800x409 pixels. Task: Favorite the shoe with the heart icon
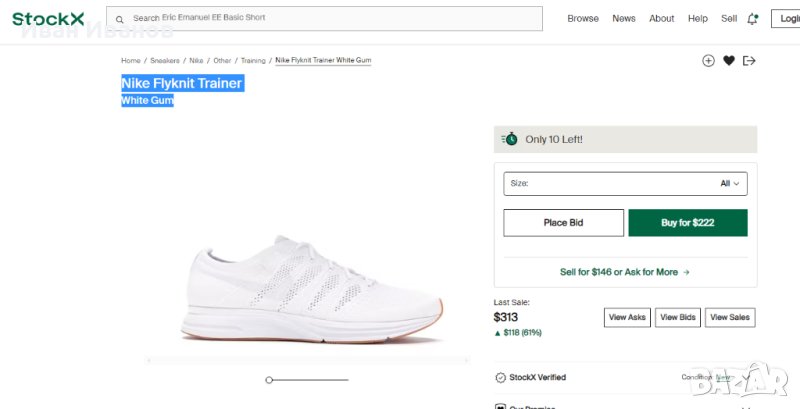pos(729,61)
